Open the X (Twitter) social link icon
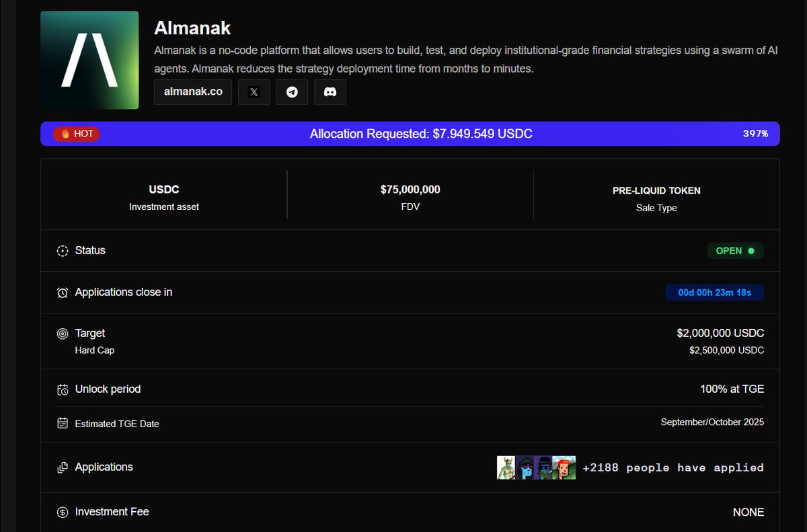807x532 pixels. click(x=254, y=92)
